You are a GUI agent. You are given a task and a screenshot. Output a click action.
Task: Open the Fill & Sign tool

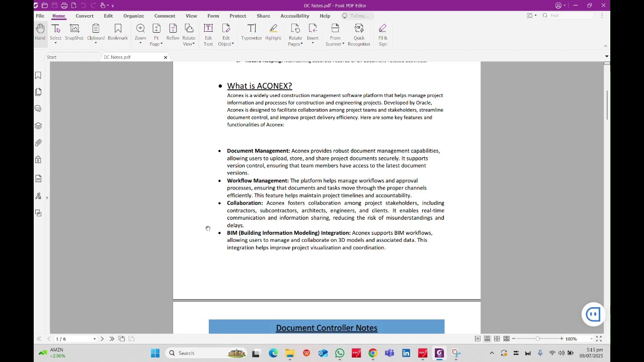(x=383, y=34)
